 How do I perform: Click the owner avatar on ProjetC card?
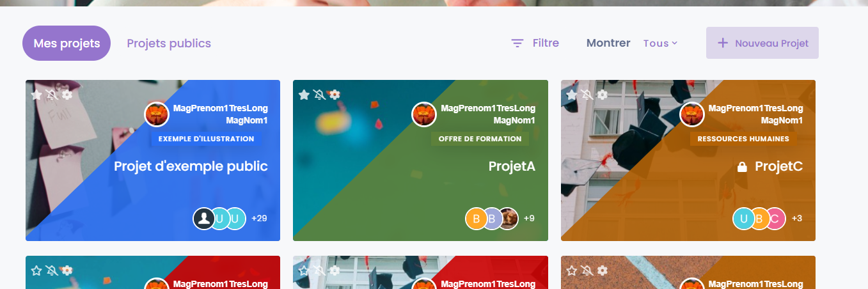691,114
